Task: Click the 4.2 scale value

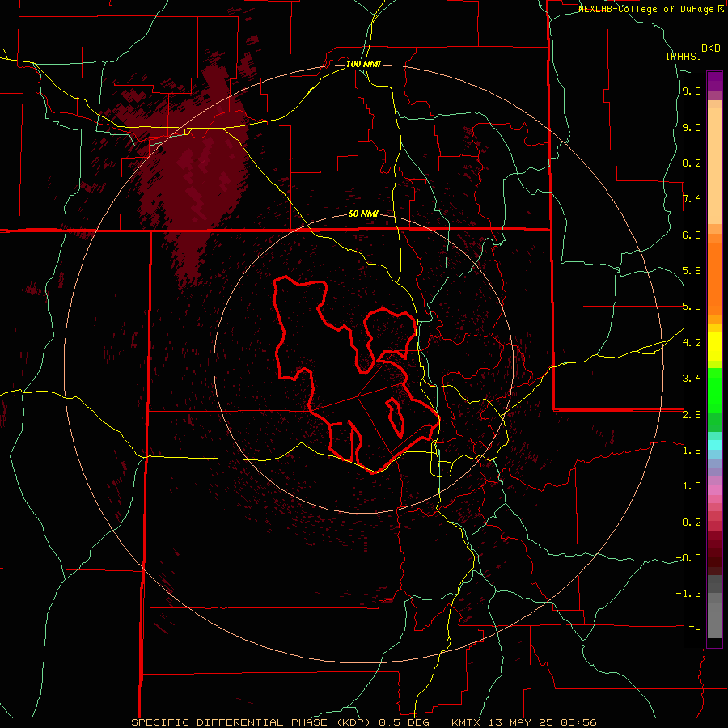Action: (692, 343)
